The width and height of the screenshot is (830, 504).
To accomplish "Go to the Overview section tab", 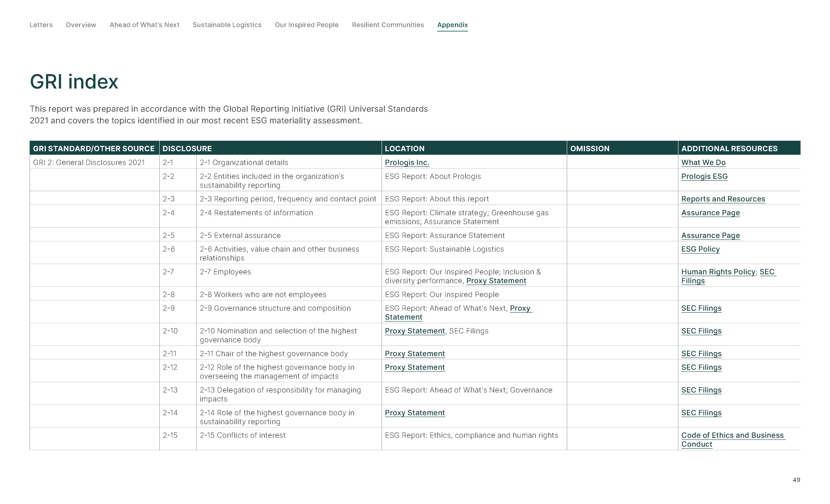I will (x=81, y=25).
